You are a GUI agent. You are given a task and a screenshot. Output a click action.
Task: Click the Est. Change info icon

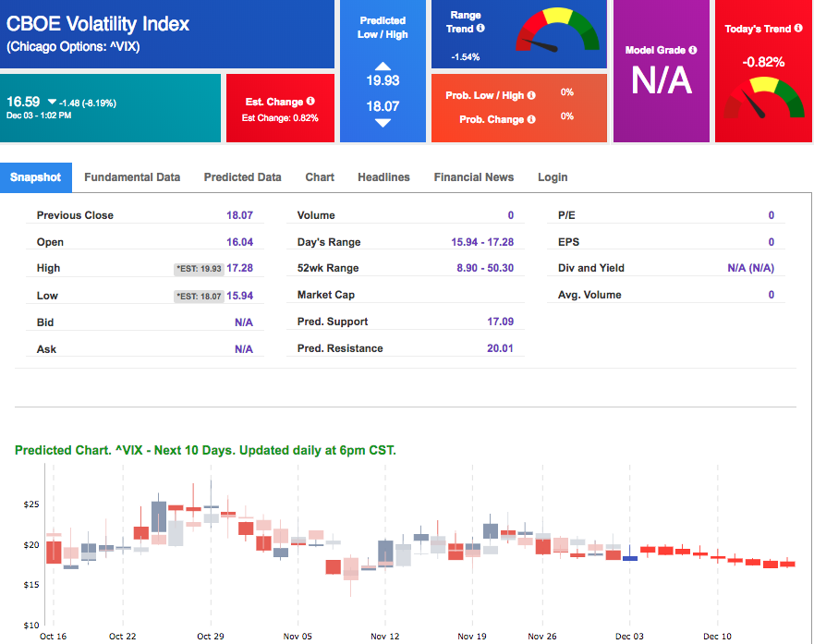click(310, 102)
